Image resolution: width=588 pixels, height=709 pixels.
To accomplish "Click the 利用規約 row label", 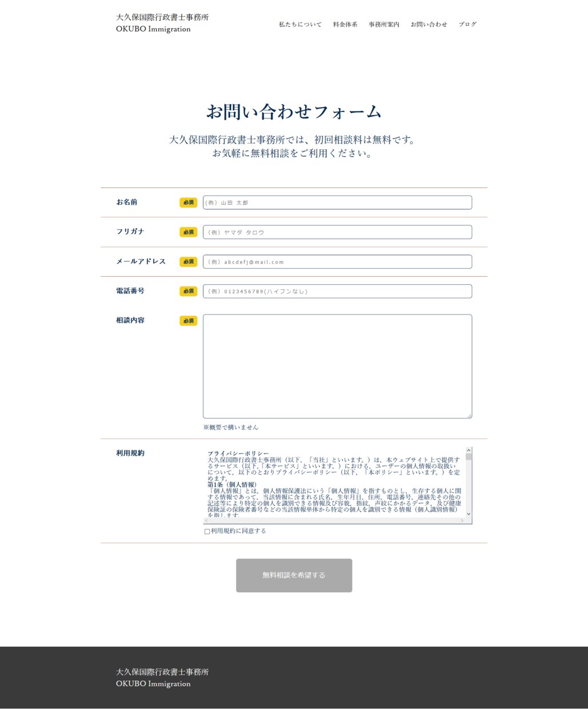I will coord(130,453).
